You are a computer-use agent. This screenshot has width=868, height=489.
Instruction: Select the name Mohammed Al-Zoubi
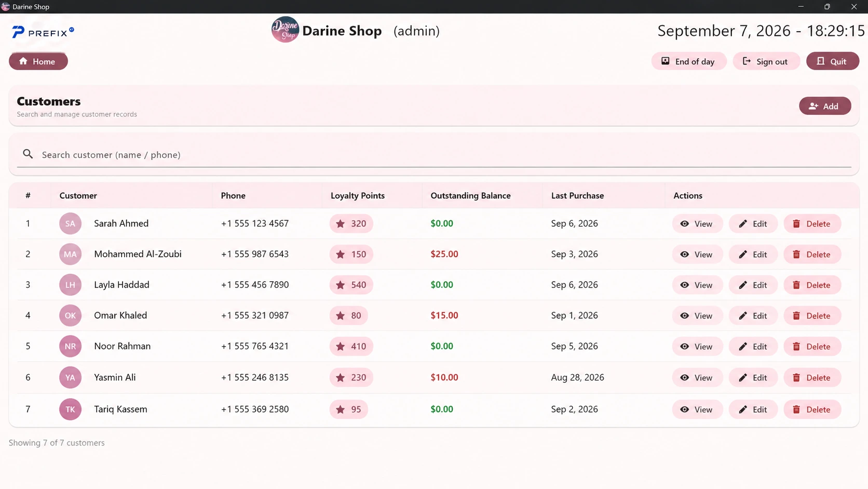tap(138, 254)
